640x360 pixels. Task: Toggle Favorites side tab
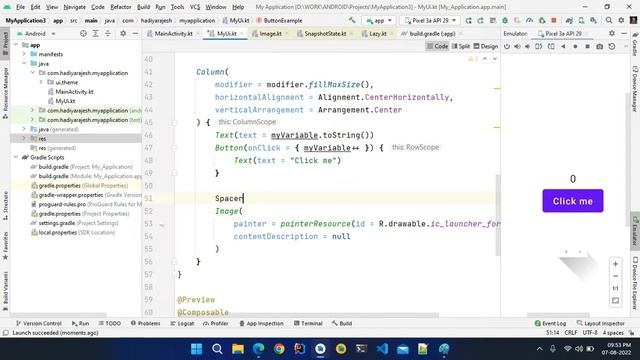pos(5,245)
